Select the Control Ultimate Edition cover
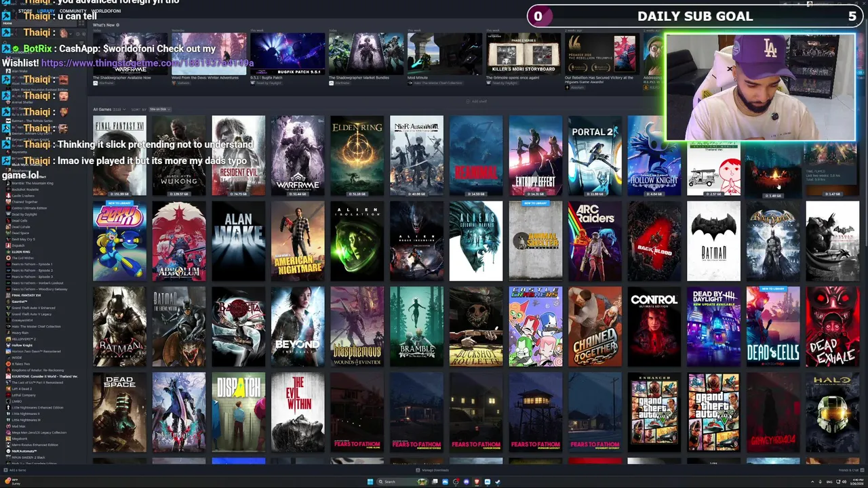Image resolution: width=868 pixels, height=488 pixels. (x=654, y=327)
